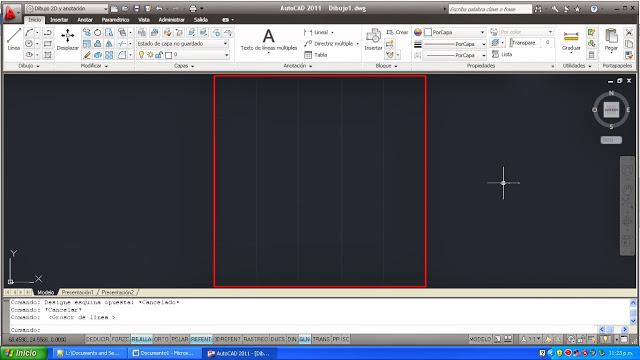Open the Presentación1 layout tab
The height and width of the screenshot is (360, 640).
pos(78,292)
